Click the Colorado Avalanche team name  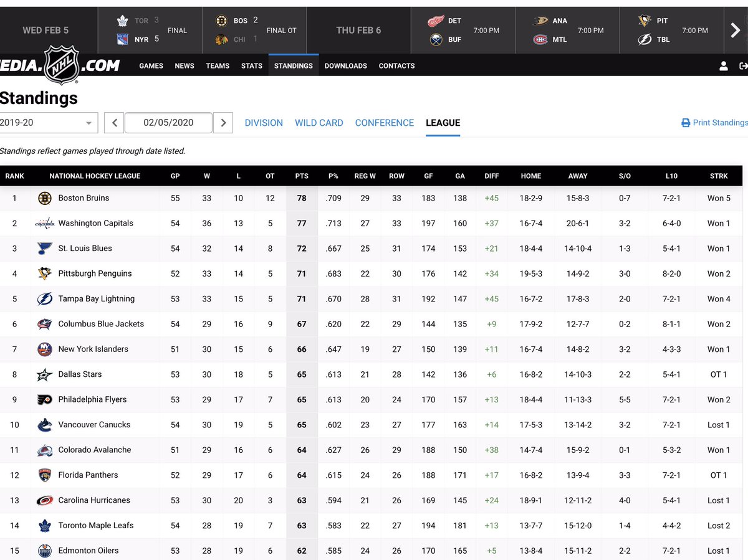[x=95, y=450]
